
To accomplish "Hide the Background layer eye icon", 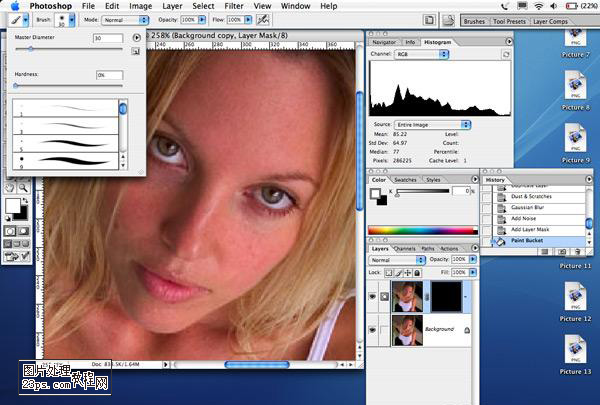I will click(372, 330).
